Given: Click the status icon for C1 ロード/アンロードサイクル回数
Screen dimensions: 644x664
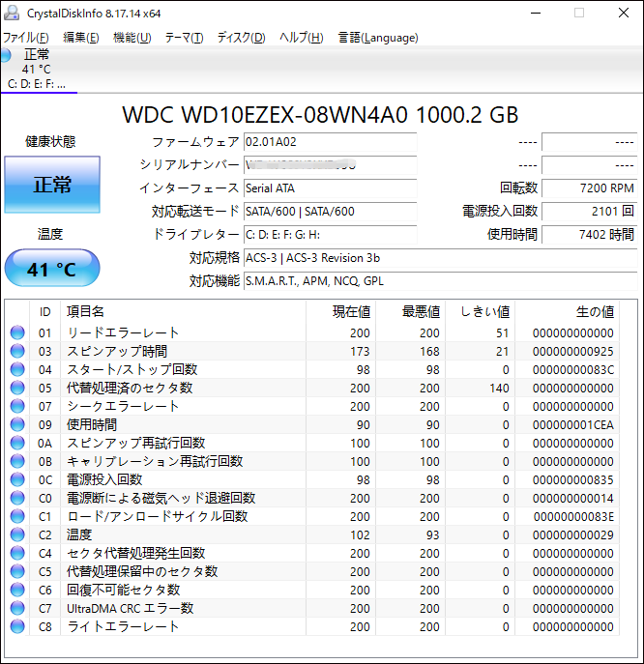Looking at the screenshot, I should 17,516.
